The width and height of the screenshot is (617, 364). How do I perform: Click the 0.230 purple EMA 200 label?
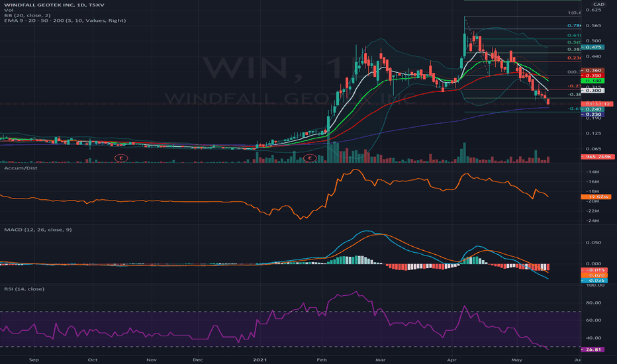[593, 114]
